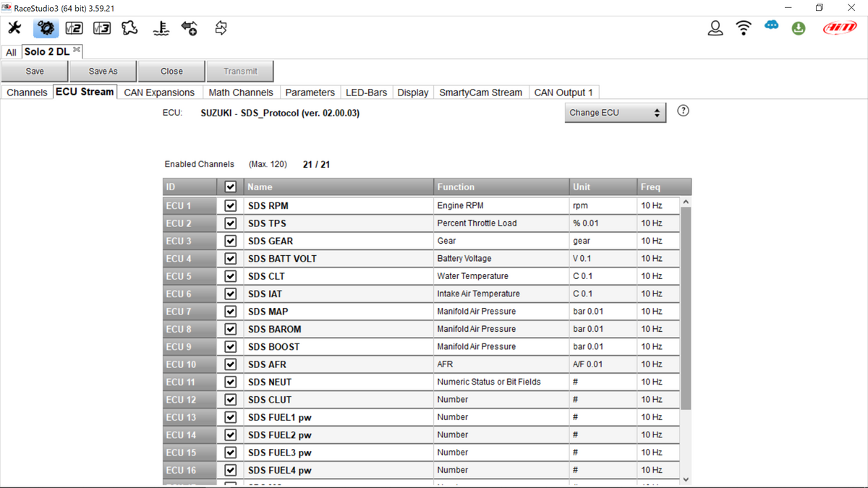Click the Save button
The height and width of the screenshot is (488, 868).
click(x=35, y=71)
